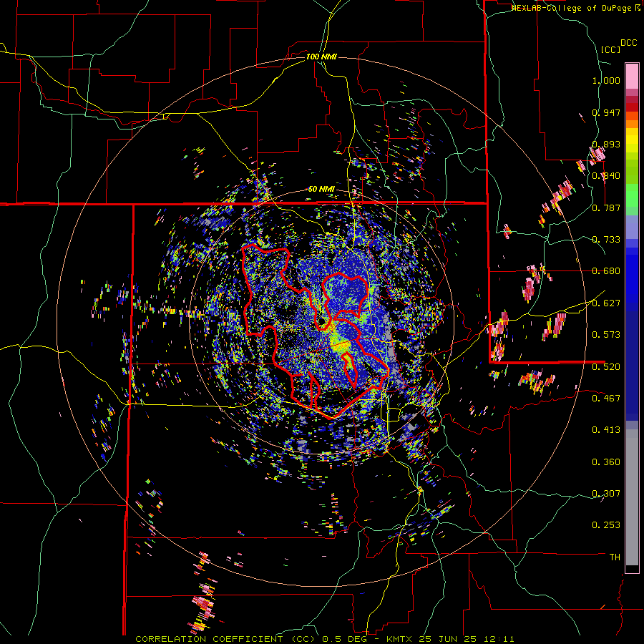The image size is (644, 644).
Task: Select the 0.893 legend value
Action: coord(606,144)
